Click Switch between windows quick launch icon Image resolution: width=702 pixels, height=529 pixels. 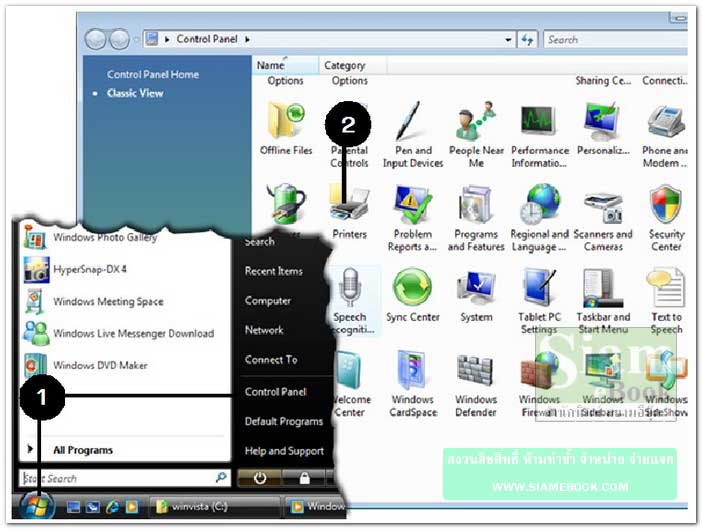pos(93,507)
